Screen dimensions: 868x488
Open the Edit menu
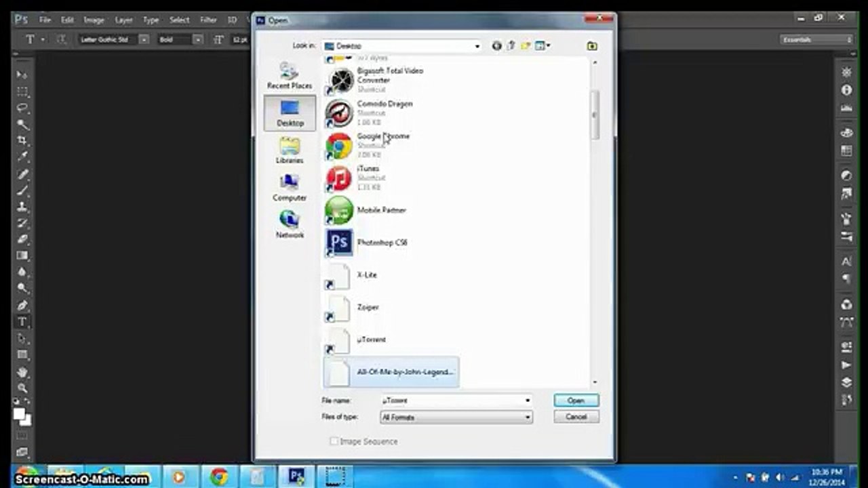coord(67,20)
